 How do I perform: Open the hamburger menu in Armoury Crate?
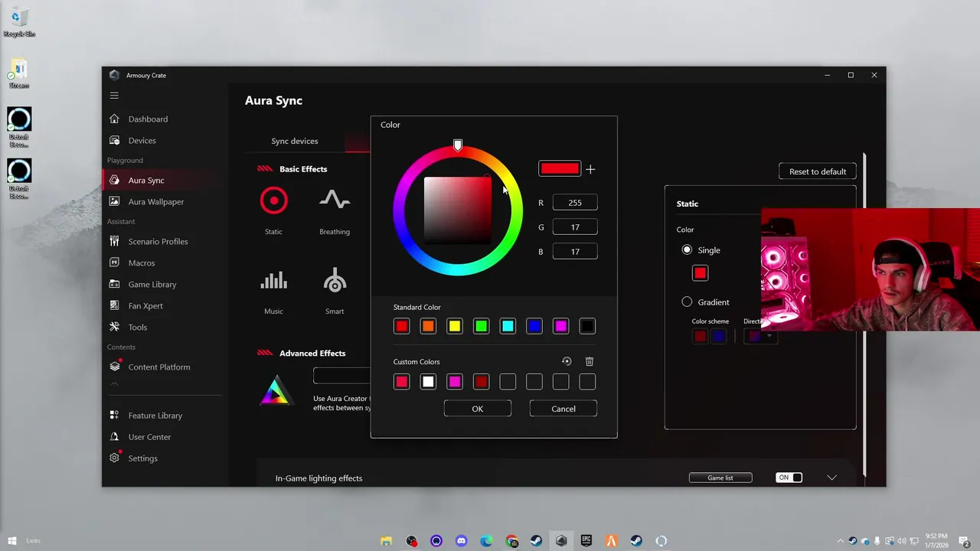114,96
